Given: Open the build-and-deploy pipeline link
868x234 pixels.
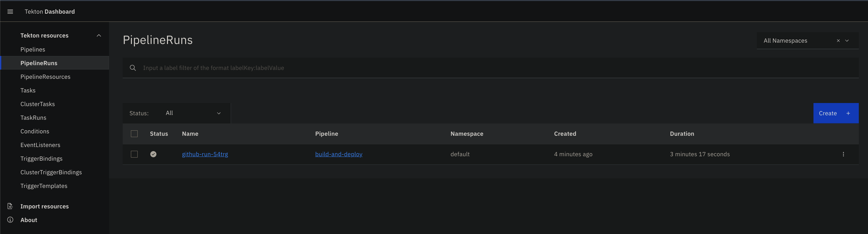Looking at the screenshot, I should (339, 154).
